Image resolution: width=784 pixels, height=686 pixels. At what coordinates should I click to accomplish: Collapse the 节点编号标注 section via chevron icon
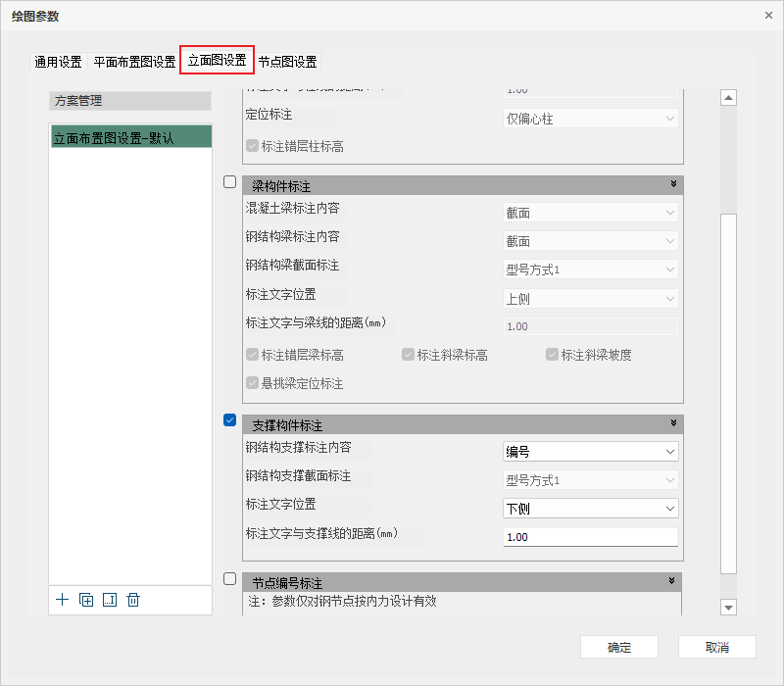click(x=673, y=581)
